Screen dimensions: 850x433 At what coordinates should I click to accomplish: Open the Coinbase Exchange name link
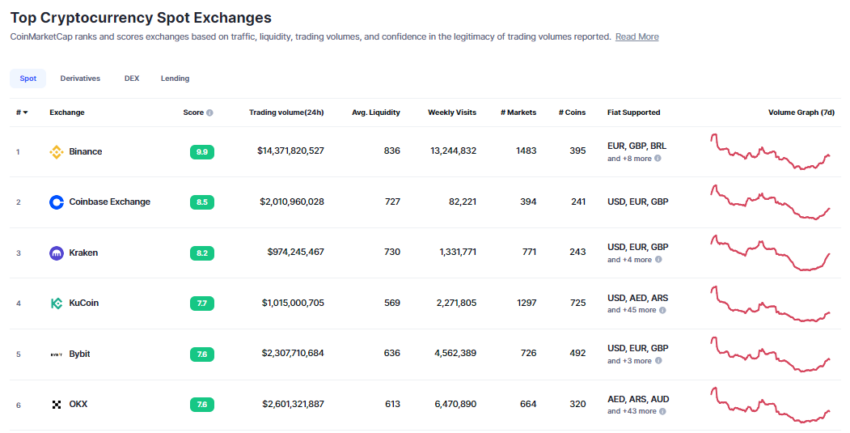pos(110,202)
